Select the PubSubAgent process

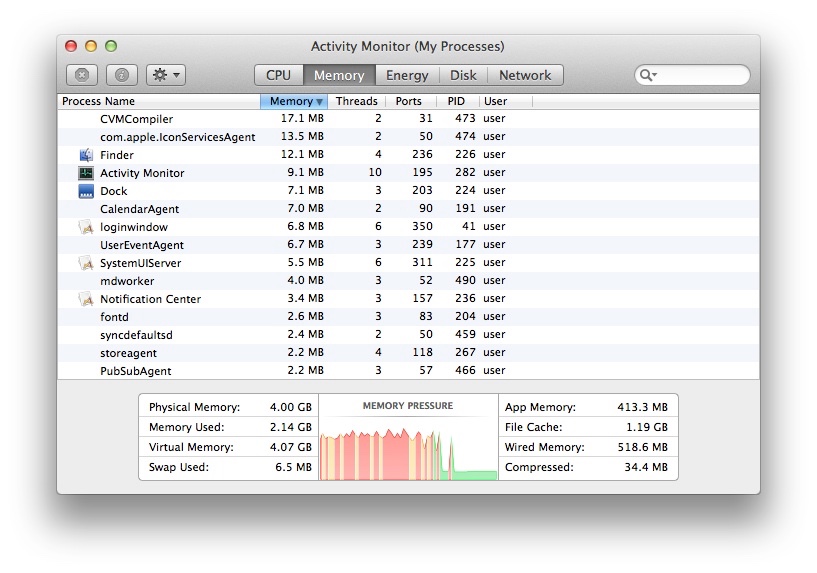(135, 371)
